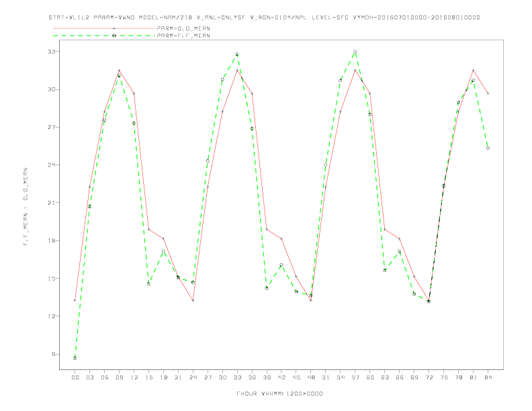The width and height of the screenshot is (532, 411).
Task: Click the 24 tick on the vertical axis
Action: pyautogui.click(x=52, y=165)
